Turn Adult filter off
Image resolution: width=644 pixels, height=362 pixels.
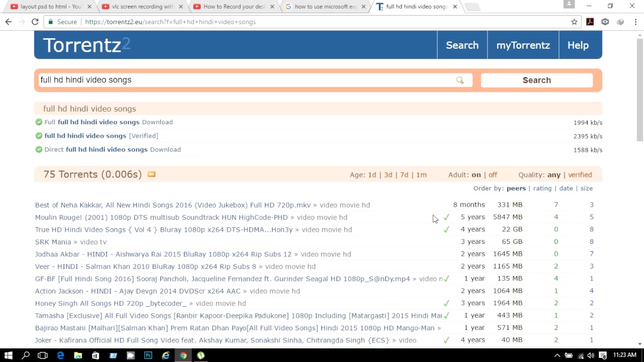click(x=493, y=175)
